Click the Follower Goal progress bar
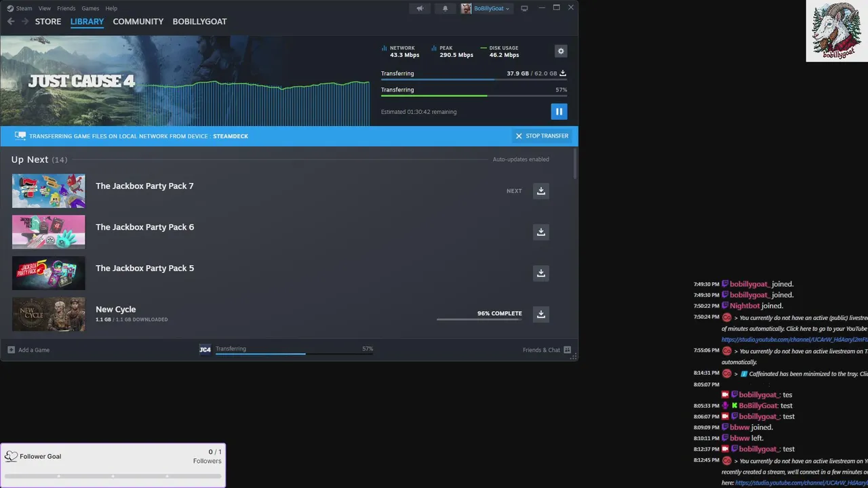Screen dimensions: 868x488 (x=113, y=476)
